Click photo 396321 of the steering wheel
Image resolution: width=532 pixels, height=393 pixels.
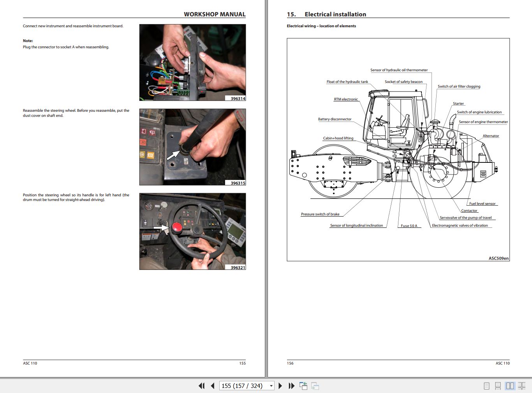[192, 231]
